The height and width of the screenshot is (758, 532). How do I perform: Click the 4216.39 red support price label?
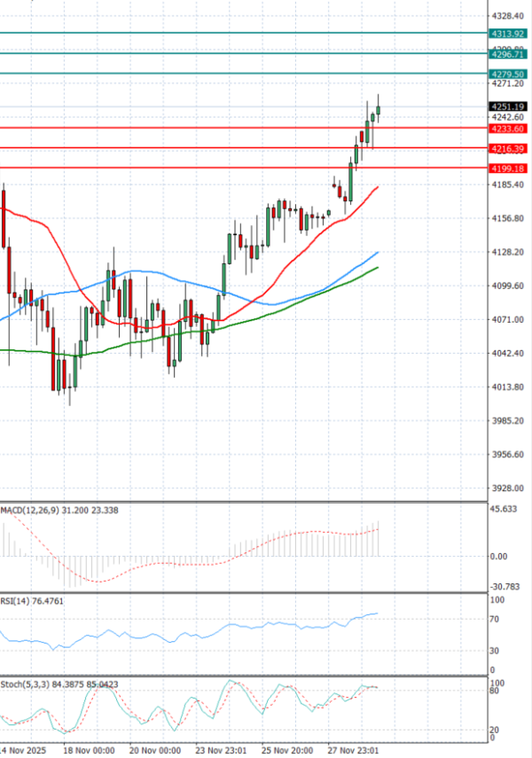[509, 148]
